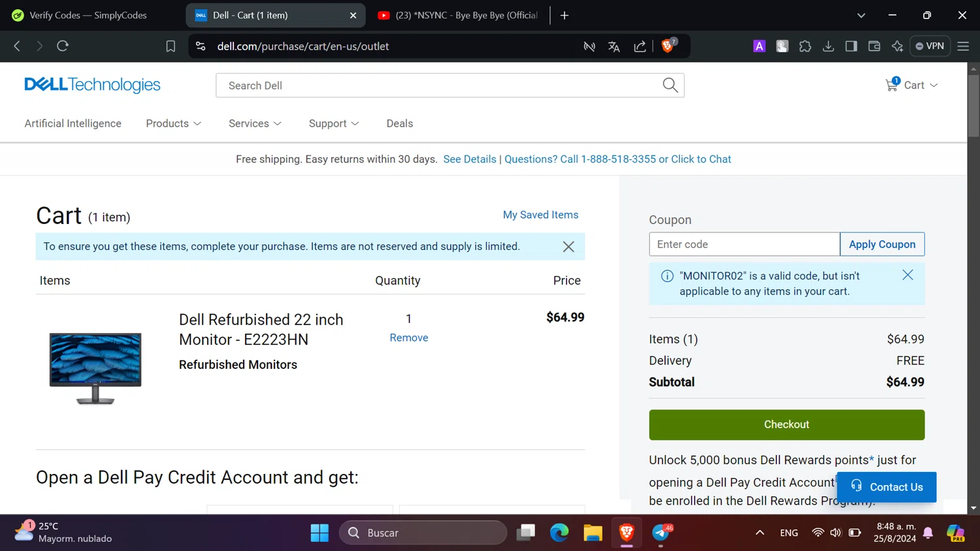The image size is (980, 551).
Task: Open File Explorer from the taskbar
Action: tap(593, 533)
